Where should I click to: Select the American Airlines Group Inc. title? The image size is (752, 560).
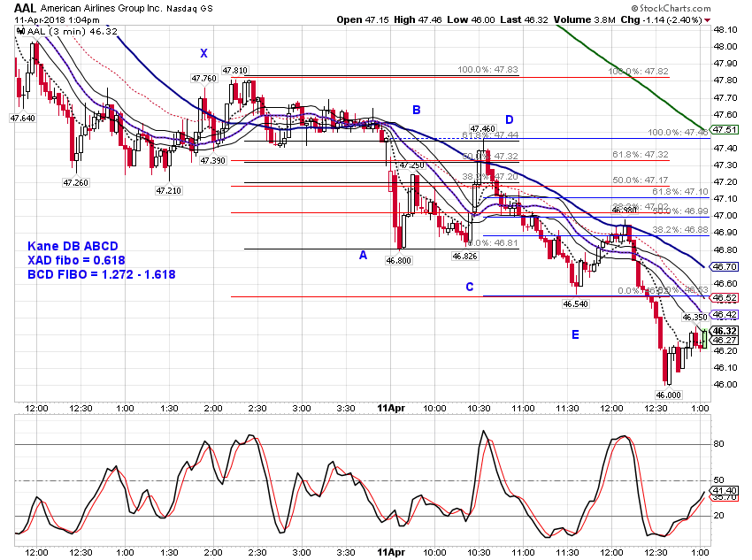[x=101, y=8]
